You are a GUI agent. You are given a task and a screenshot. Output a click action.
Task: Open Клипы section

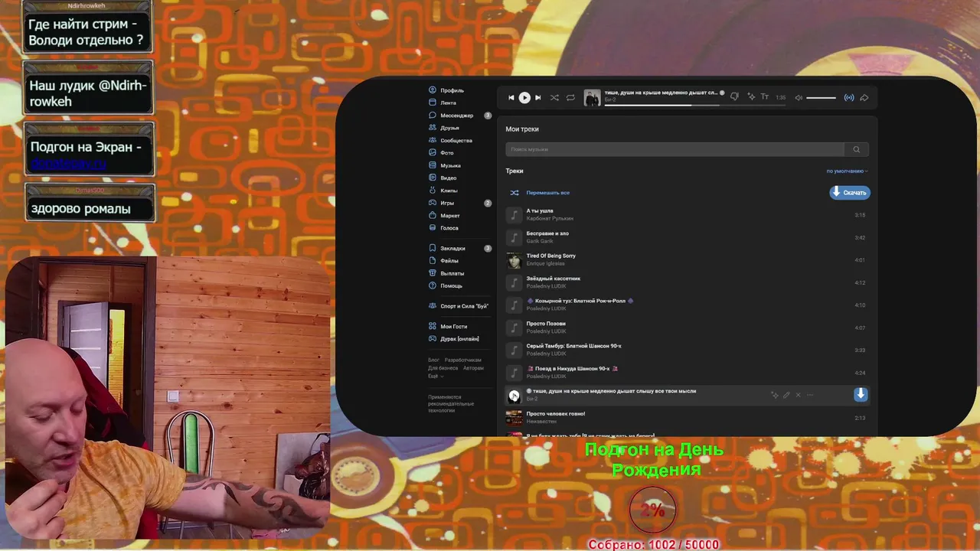(443, 191)
